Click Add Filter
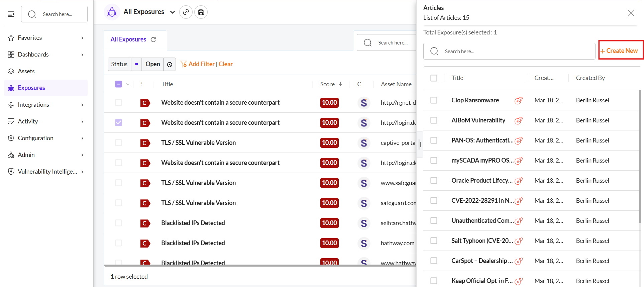Image resolution: width=644 pixels, height=287 pixels. point(198,64)
